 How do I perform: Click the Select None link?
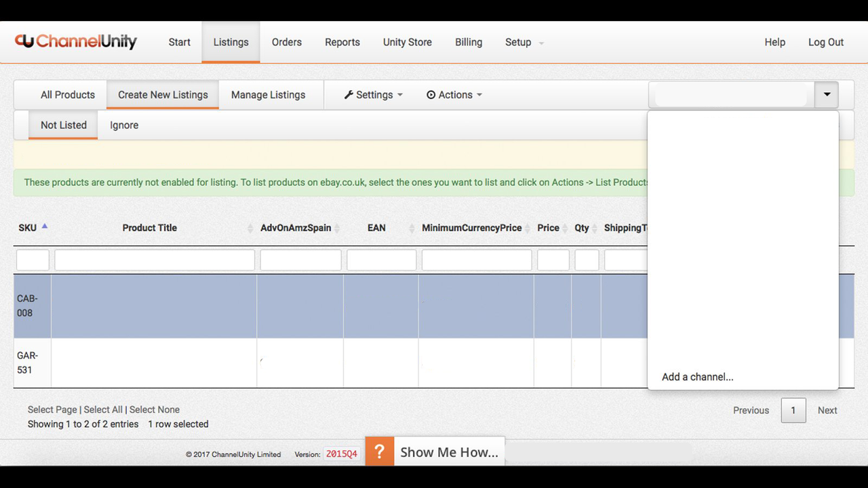155,409
